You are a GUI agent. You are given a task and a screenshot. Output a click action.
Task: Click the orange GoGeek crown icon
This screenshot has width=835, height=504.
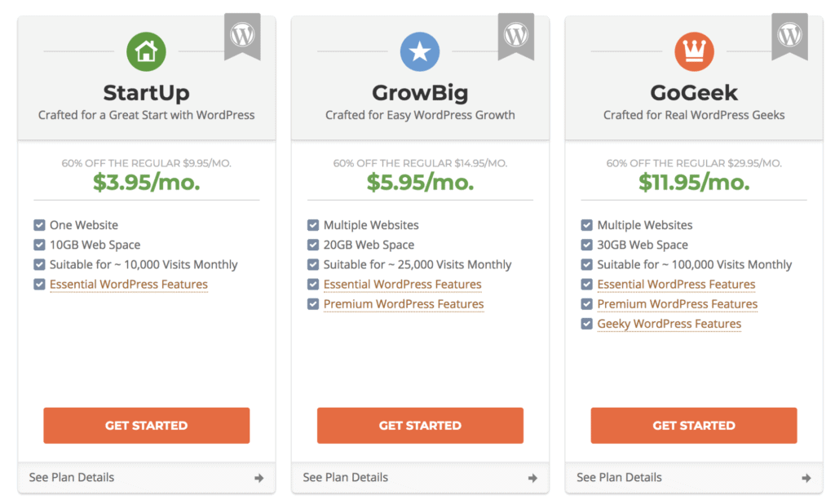(x=694, y=51)
